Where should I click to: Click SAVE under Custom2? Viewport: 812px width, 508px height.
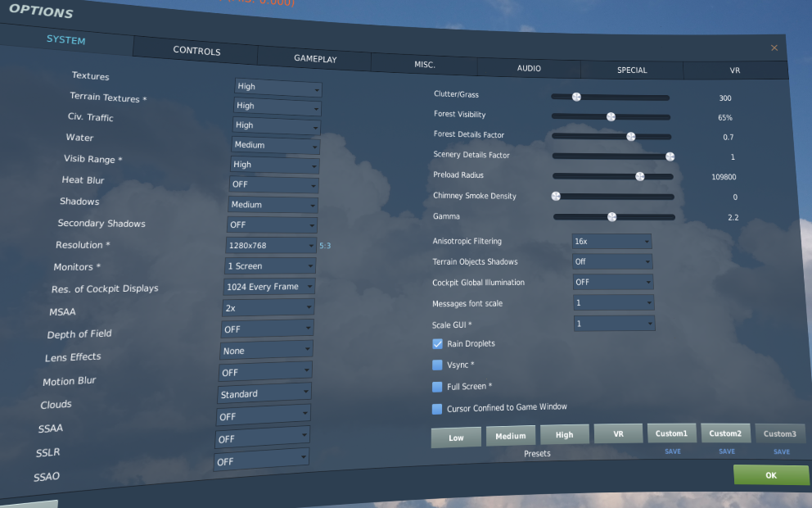click(727, 451)
